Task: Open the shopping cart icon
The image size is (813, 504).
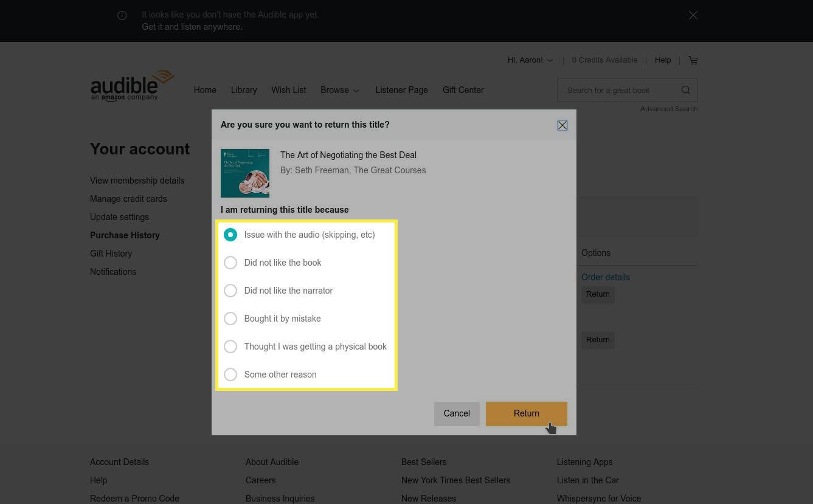Action: coord(693,60)
